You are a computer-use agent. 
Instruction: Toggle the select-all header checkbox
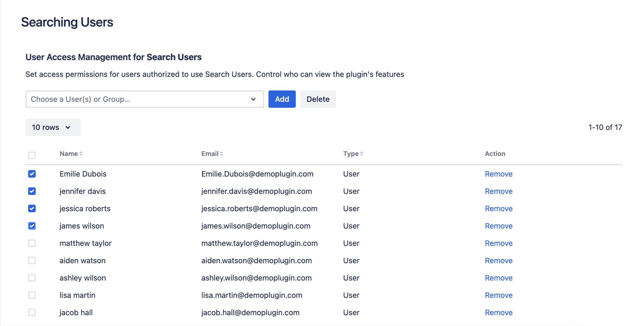tap(32, 155)
